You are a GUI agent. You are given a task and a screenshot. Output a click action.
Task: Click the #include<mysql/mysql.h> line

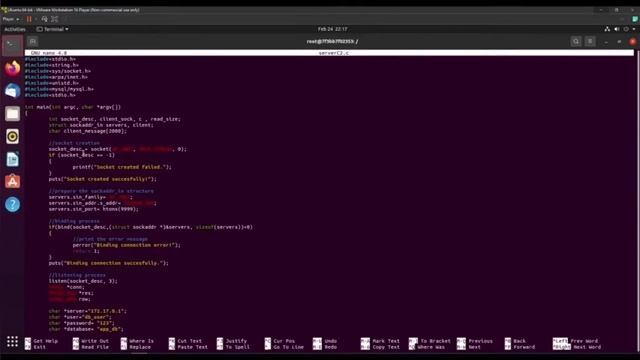tap(59, 89)
